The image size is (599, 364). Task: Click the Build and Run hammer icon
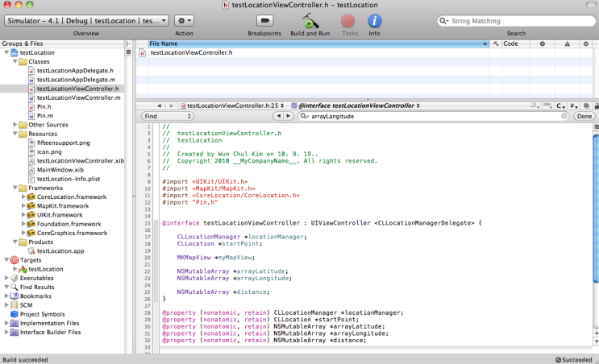pyautogui.click(x=310, y=21)
